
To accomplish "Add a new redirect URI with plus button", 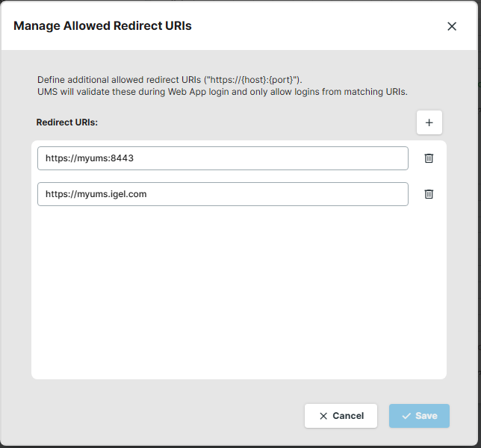I will pyautogui.click(x=429, y=123).
